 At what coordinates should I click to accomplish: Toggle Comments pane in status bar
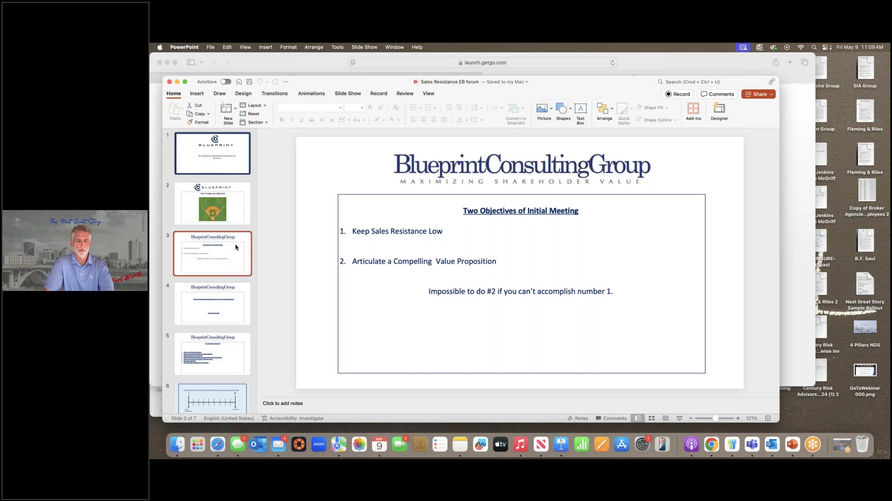[611, 418]
